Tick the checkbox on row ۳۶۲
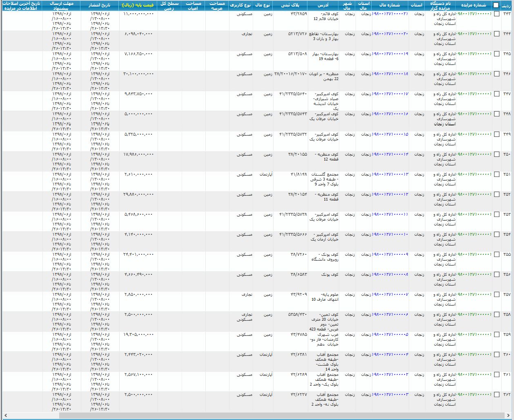 [496, 395]
